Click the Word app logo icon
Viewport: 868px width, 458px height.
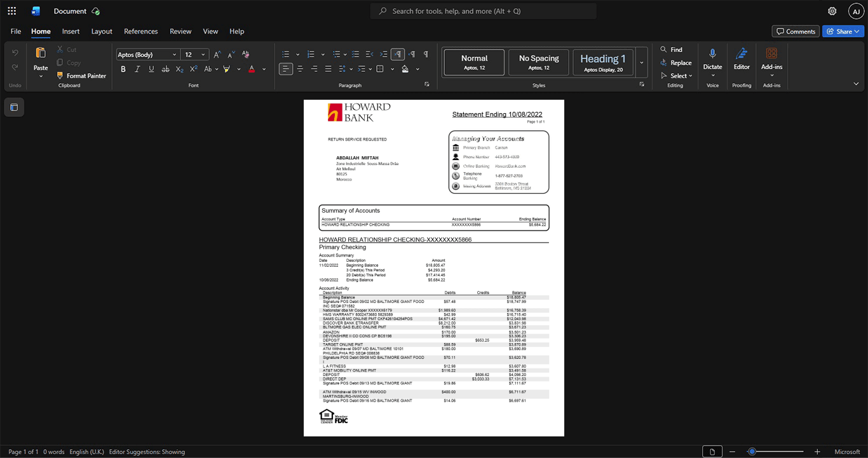tap(36, 11)
